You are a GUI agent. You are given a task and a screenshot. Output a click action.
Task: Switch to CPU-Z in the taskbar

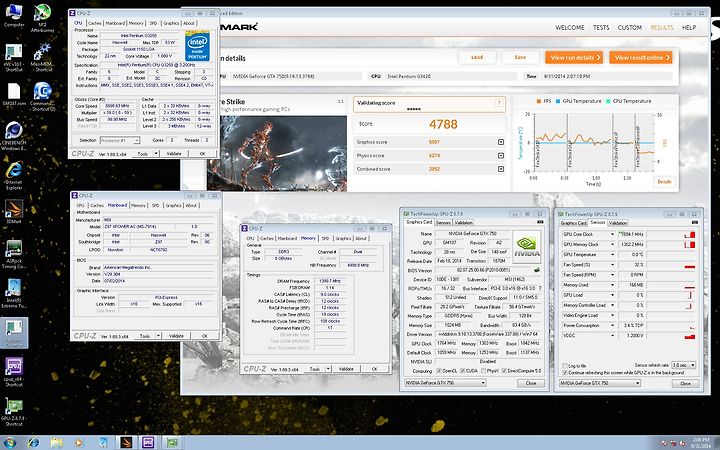point(148,443)
